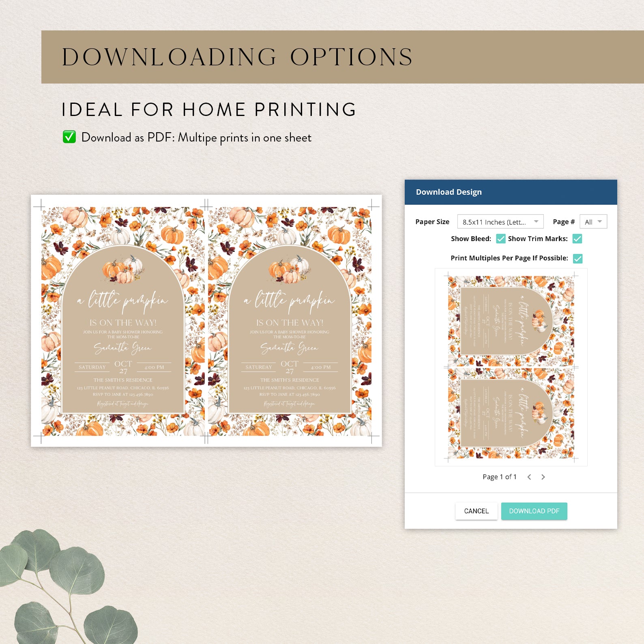The height and width of the screenshot is (644, 644).
Task: Select the right invitation on the printed sheet
Action: tap(290, 322)
